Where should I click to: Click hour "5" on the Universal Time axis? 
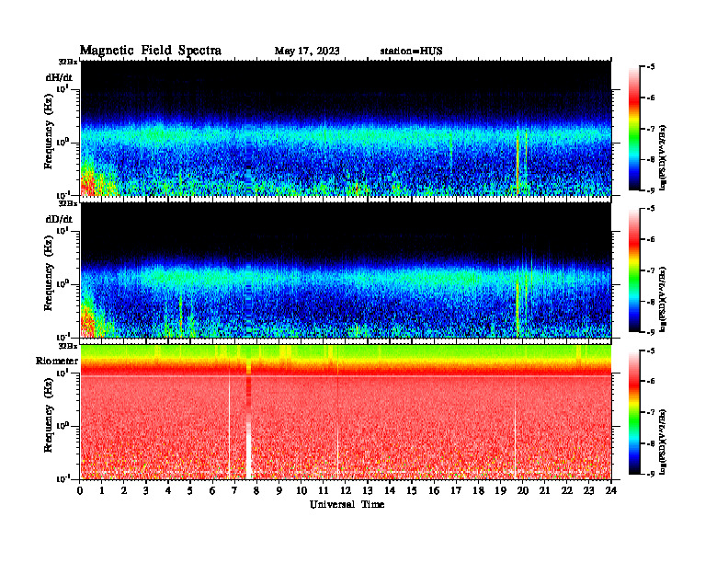(190, 490)
